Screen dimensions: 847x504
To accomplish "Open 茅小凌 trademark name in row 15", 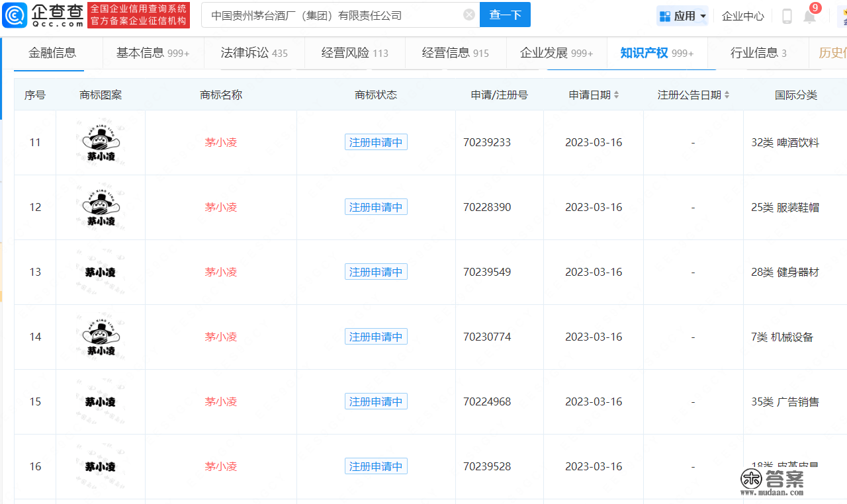I will tap(221, 401).
